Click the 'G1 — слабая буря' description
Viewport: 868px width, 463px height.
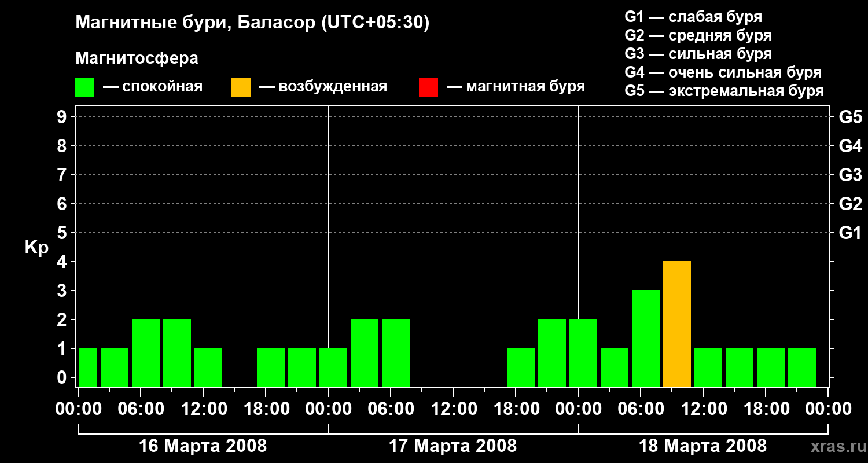point(693,17)
